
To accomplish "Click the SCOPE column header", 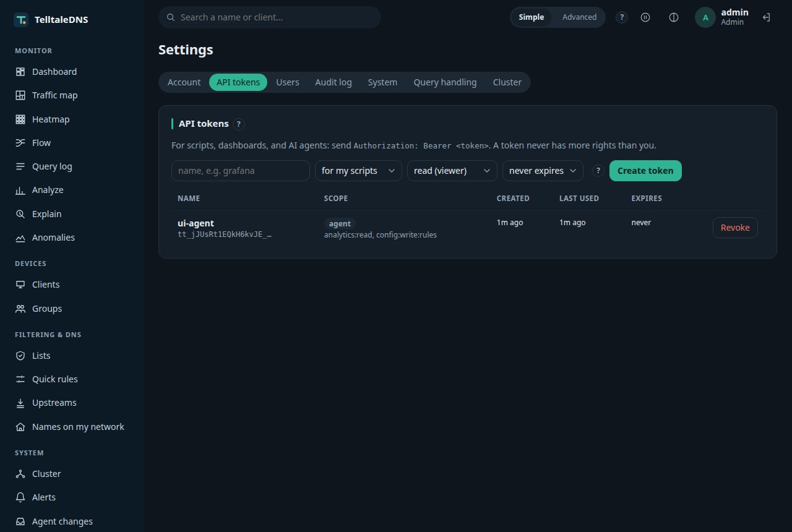I will point(336,199).
